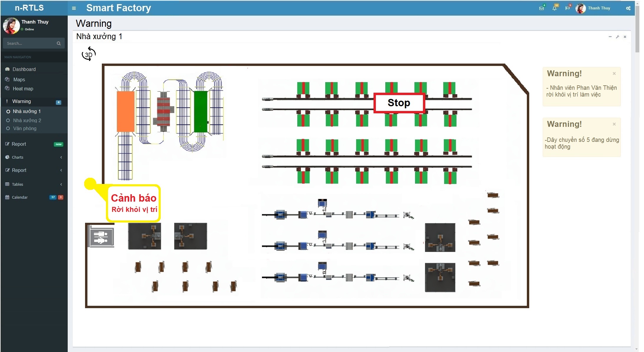Open the mail envelope notifications
The image size is (644, 352).
tap(541, 8)
